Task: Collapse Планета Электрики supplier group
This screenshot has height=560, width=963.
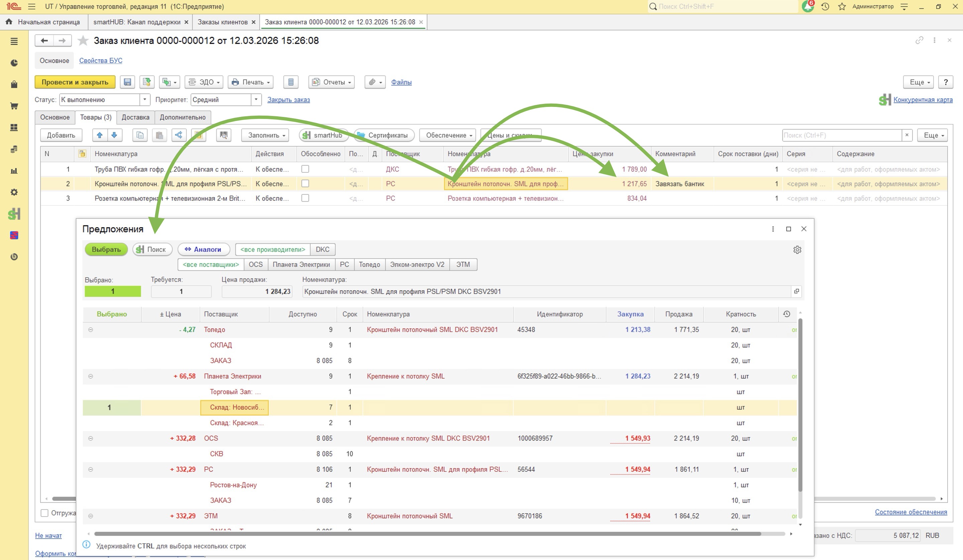Action: tap(91, 376)
